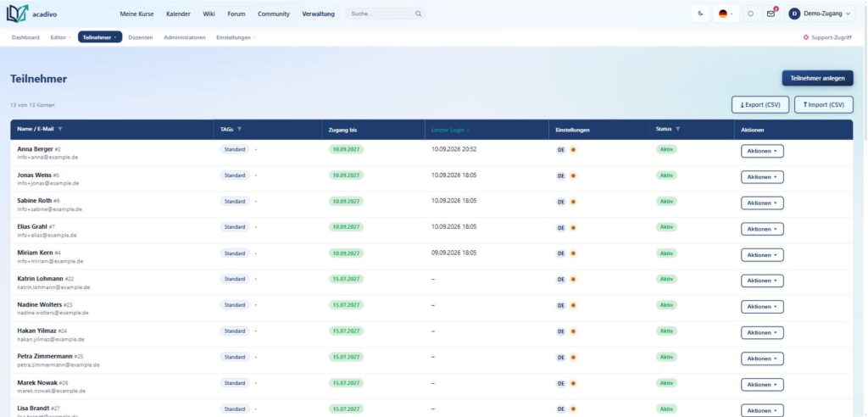Click the Zugang bis column header
This screenshot has height=417, width=868.
tap(342, 130)
